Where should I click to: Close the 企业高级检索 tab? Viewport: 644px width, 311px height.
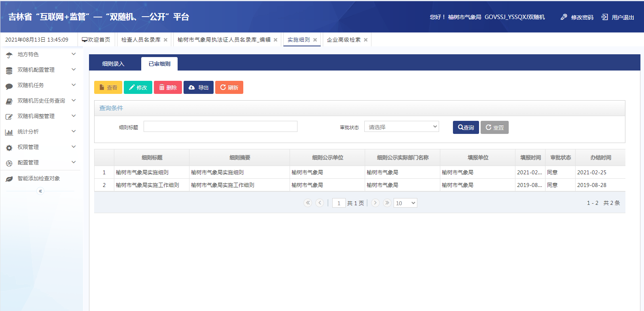click(x=366, y=40)
